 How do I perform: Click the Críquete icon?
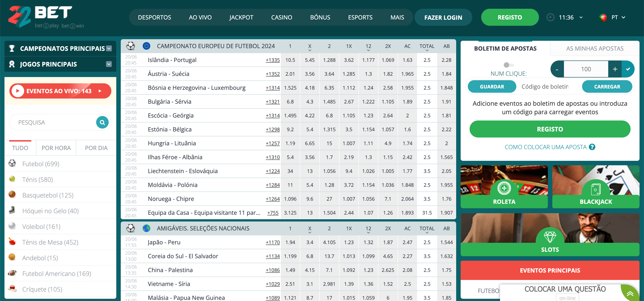(x=12, y=288)
